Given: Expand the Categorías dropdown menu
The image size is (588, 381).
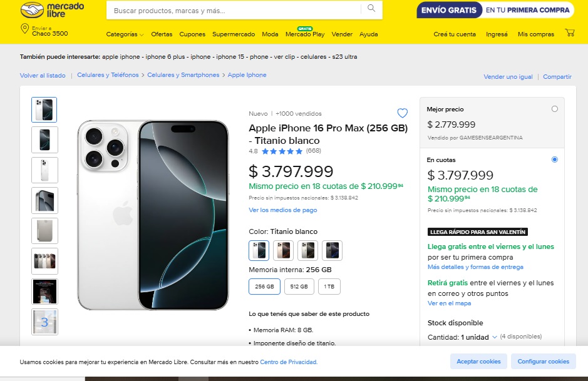Looking at the screenshot, I should (125, 34).
